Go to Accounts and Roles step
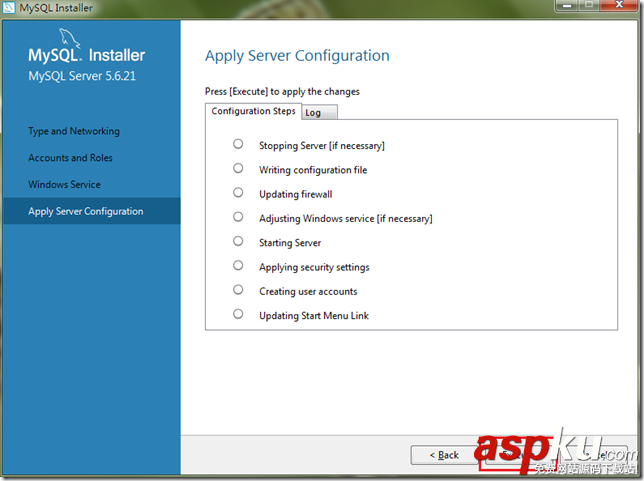The height and width of the screenshot is (481, 644). [70, 158]
